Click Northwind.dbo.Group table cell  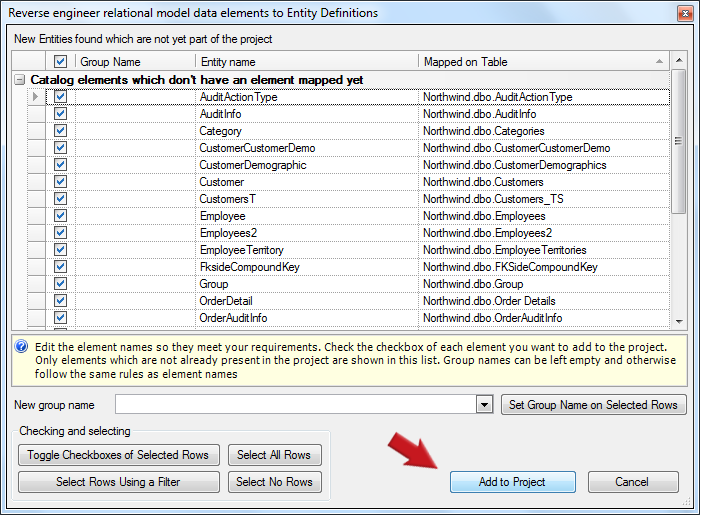pyautogui.click(x=544, y=283)
